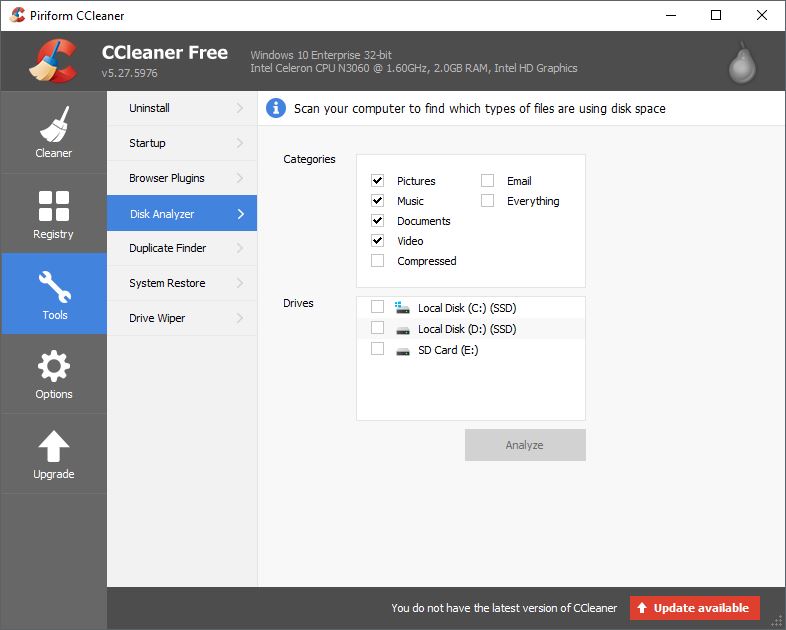Image resolution: width=786 pixels, height=630 pixels.
Task: Uncheck the Video category
Action: (x=377, y=241)
